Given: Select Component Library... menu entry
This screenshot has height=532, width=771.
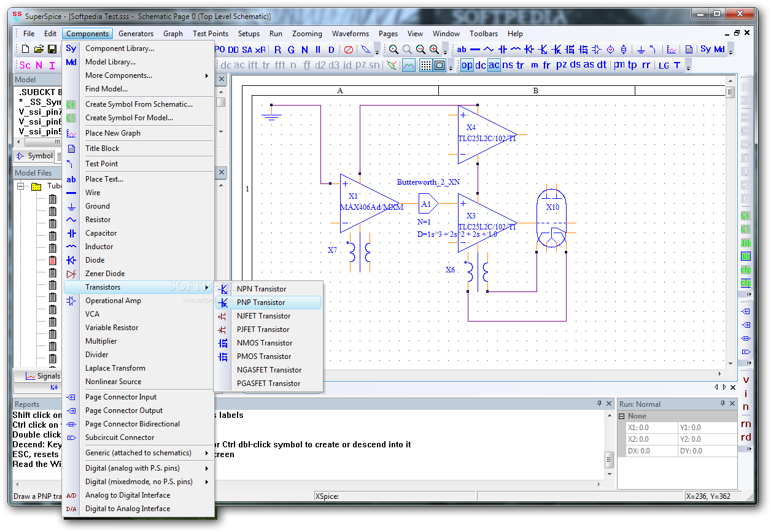Looking at the screenshot, I should (139, 48).
